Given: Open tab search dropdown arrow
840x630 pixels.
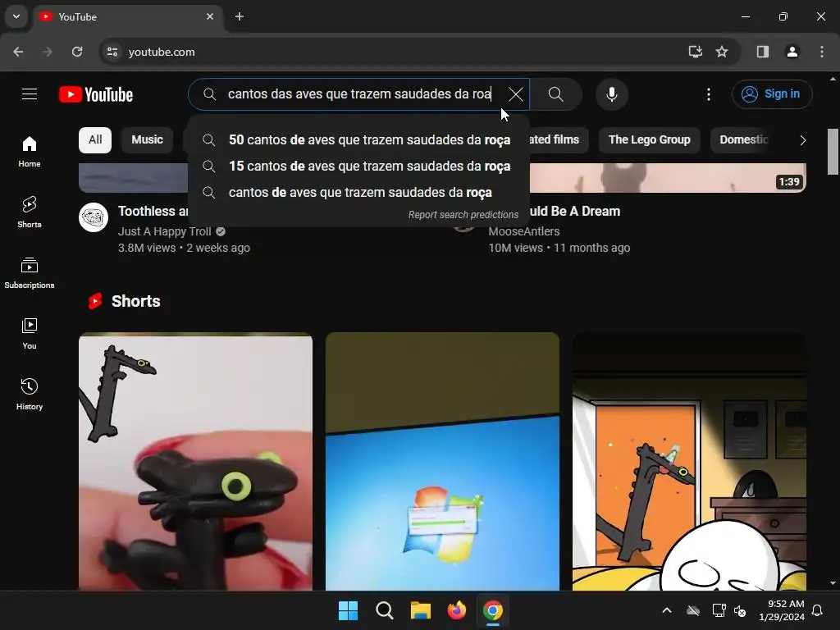Looking at the screenshot, I should pyautogui.click(x=16, y=16).
